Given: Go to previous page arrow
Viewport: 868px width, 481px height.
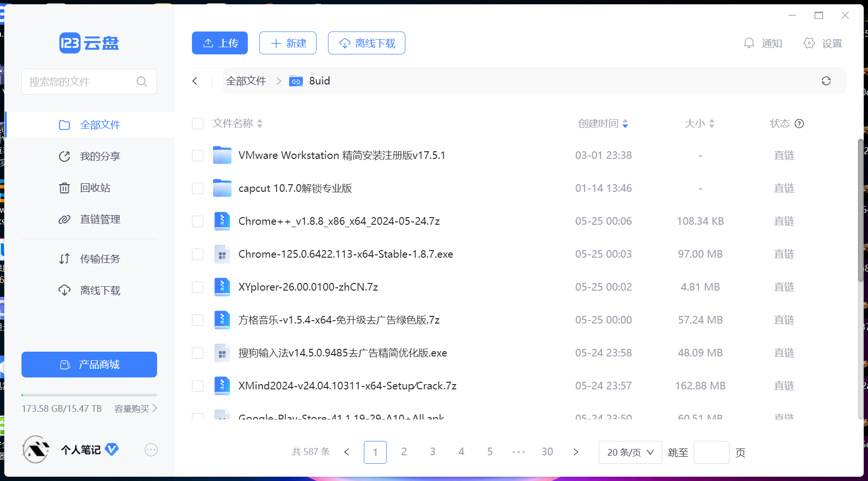Looking at the screenshot, I should (347, 452).
